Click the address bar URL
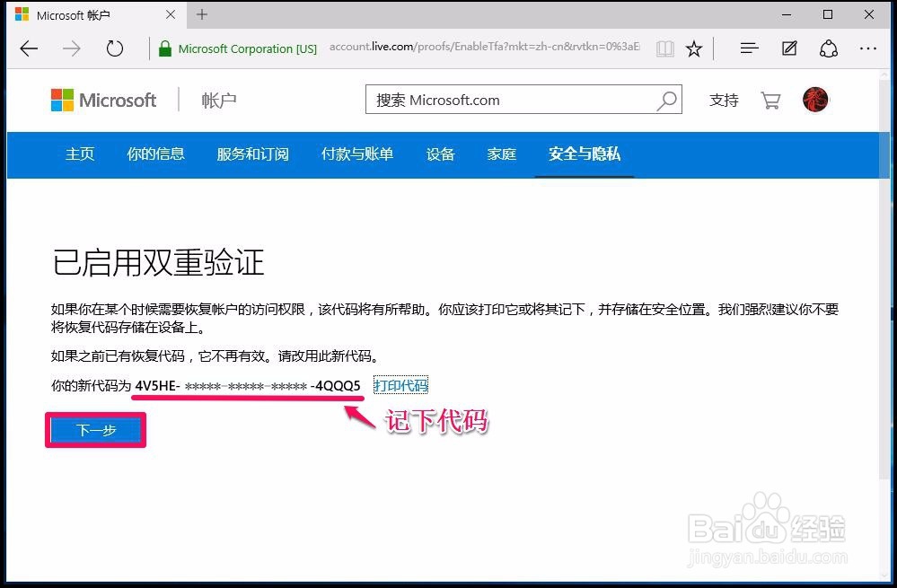This screenshot has height=588, width=897. pos(485,47)
